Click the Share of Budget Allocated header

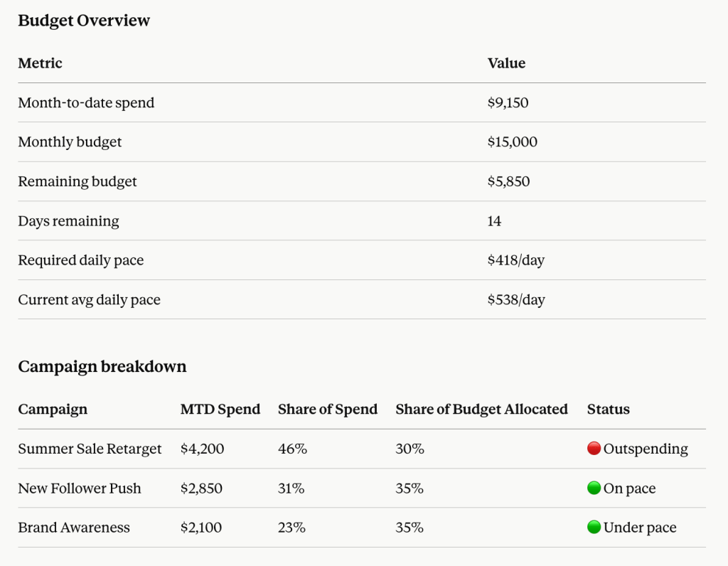482,410
